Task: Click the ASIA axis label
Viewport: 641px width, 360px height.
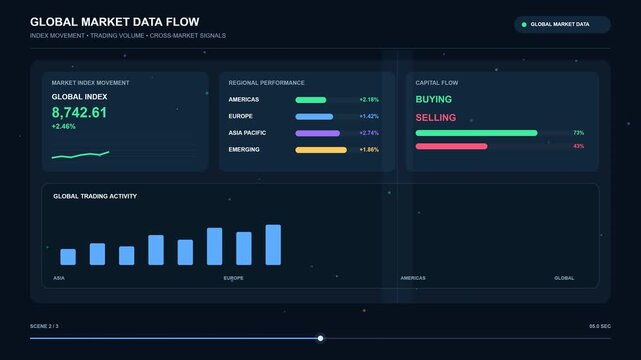Action: tap(59, 278)
